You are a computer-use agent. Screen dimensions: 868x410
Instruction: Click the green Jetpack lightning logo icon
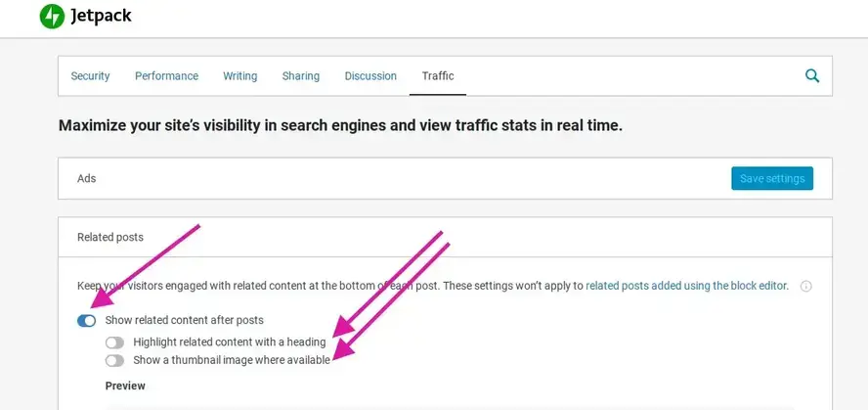(x=52, y=17)
